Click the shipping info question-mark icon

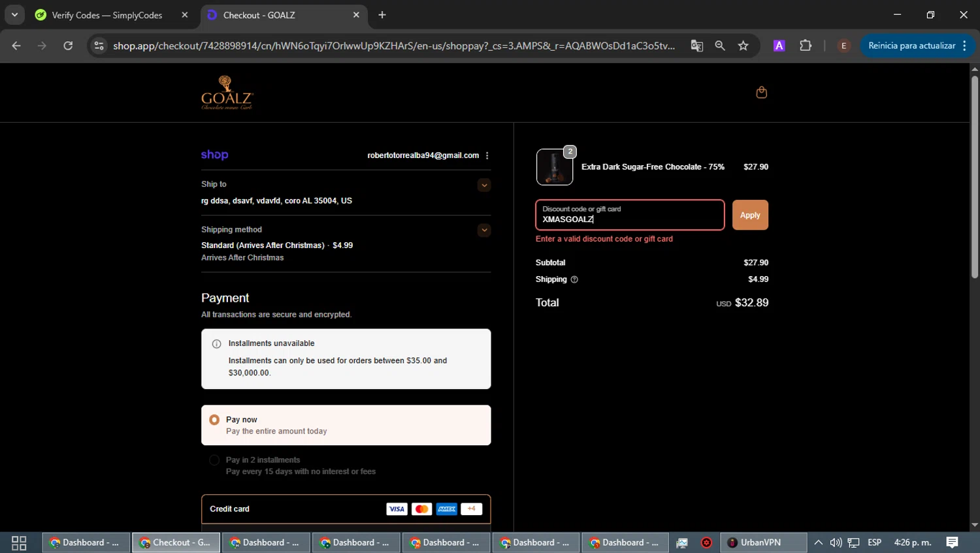[x=574, y=279]
